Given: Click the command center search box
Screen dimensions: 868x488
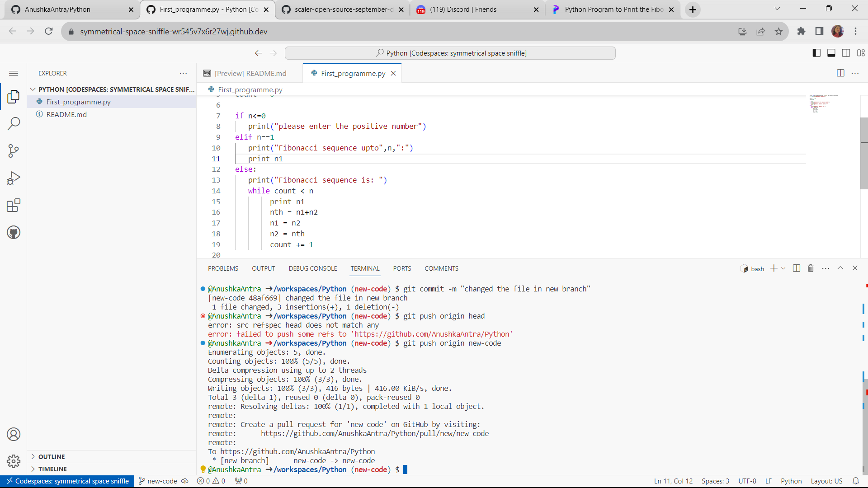Looking at the screenshot, I should coord(450,53).
